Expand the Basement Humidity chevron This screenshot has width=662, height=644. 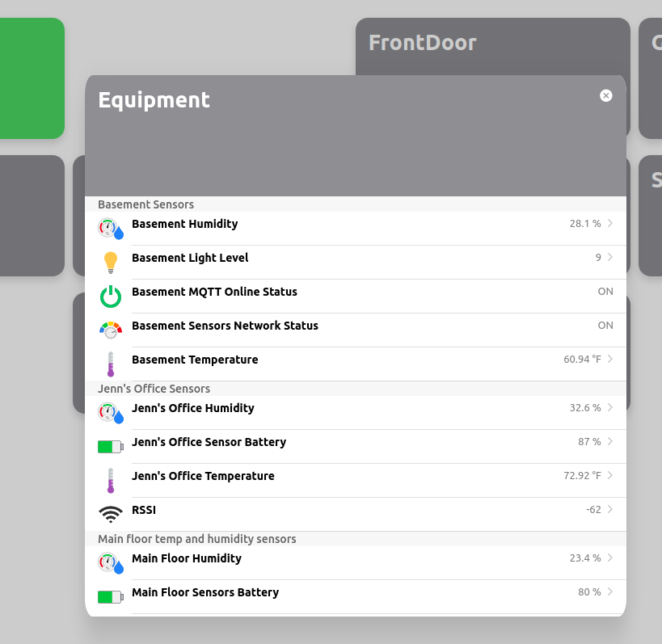(610, 224)
